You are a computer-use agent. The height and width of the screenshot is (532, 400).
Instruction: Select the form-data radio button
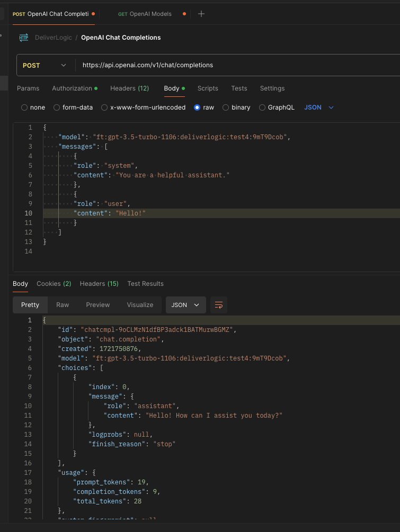[x=57, y=107]
